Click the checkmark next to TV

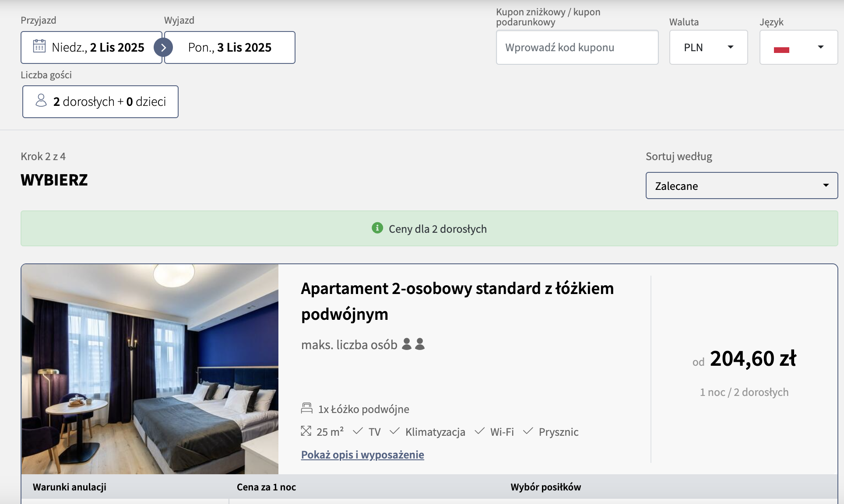pyautogui.click(x=358, y=431)
